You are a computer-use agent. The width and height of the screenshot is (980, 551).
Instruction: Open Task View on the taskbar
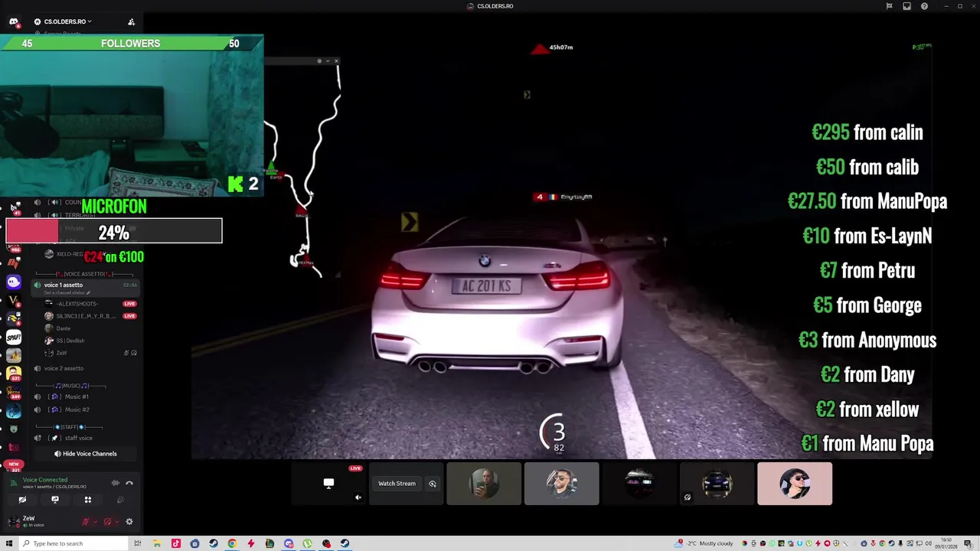coord(138,543)
